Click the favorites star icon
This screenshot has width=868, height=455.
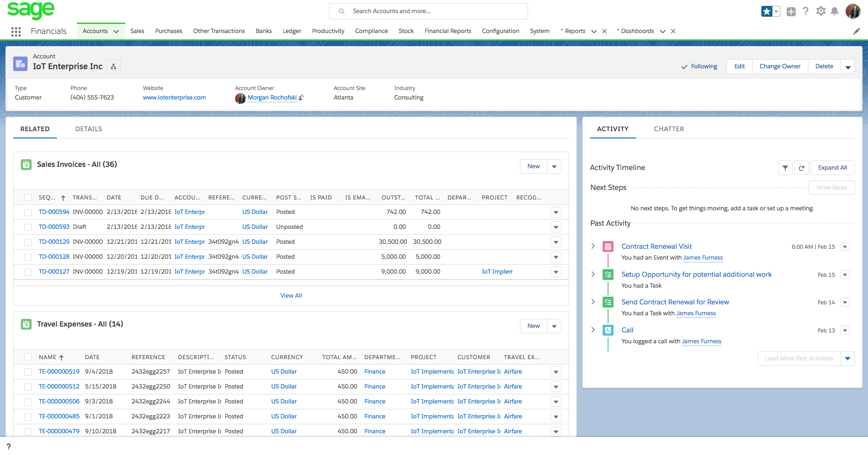click(767, 11)
